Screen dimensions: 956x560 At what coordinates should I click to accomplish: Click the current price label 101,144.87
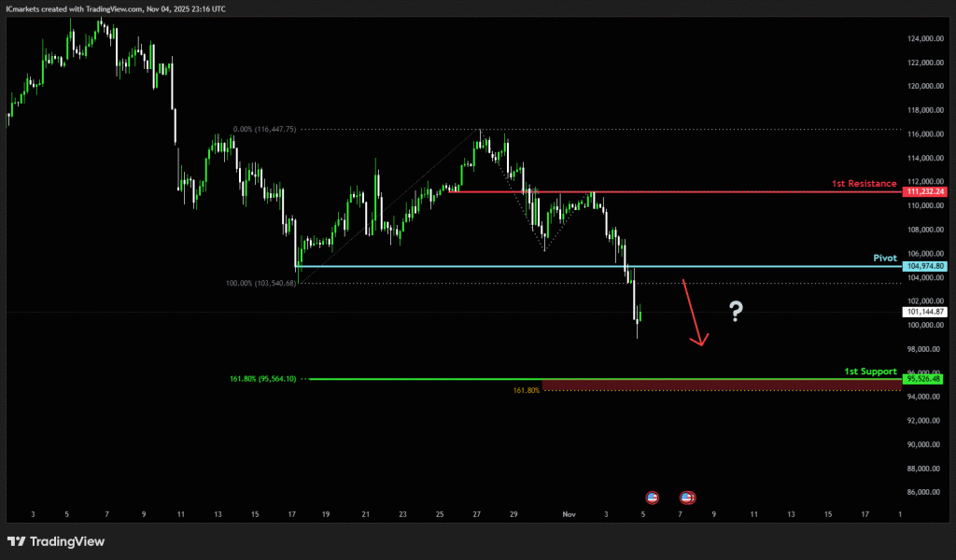pos(925,312)
